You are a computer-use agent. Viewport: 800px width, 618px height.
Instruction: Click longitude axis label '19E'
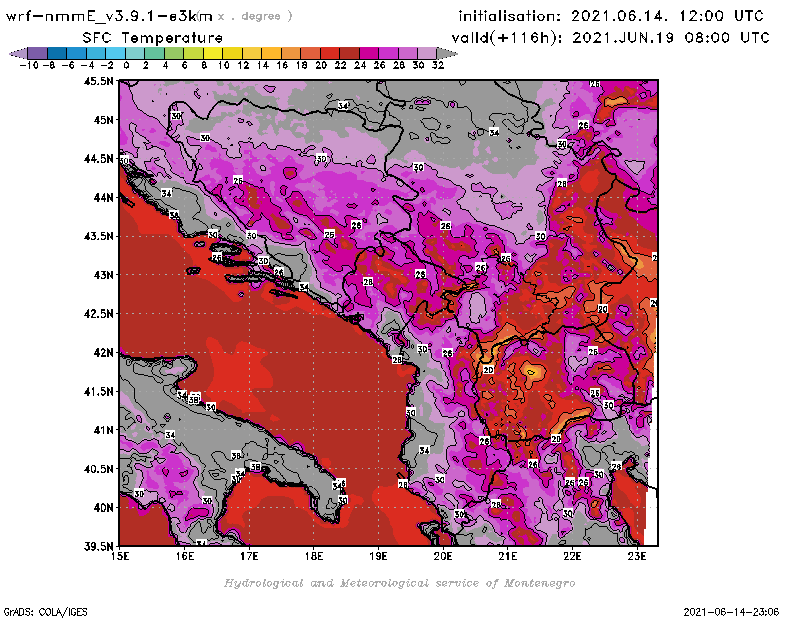pos(379,556)
